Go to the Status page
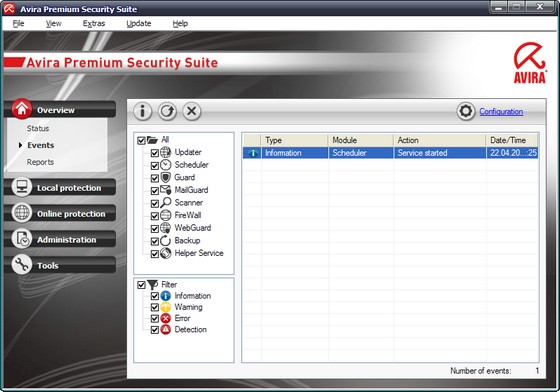This screenshot has height=392, width=560. (38, 128)
